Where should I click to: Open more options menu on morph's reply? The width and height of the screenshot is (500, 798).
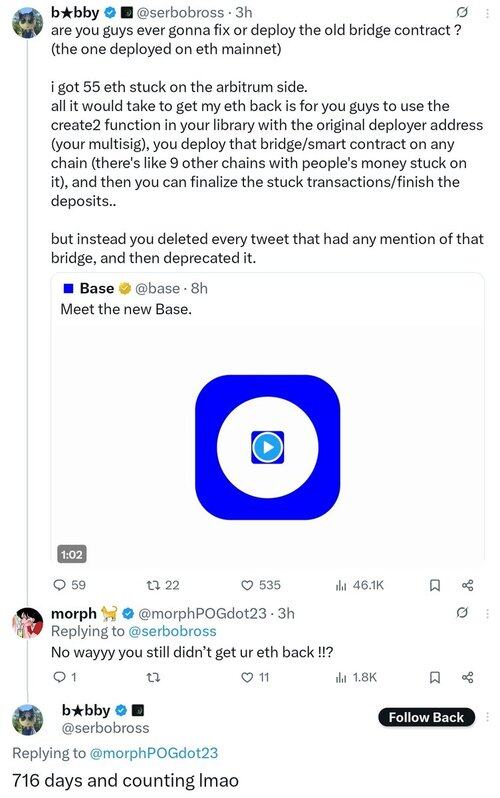tap(487, 614)
